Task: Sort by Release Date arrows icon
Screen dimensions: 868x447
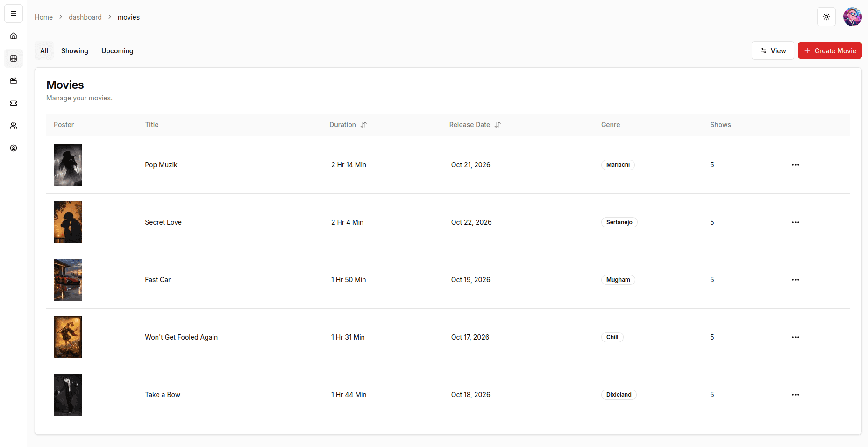Action: (x=498, y=125)
